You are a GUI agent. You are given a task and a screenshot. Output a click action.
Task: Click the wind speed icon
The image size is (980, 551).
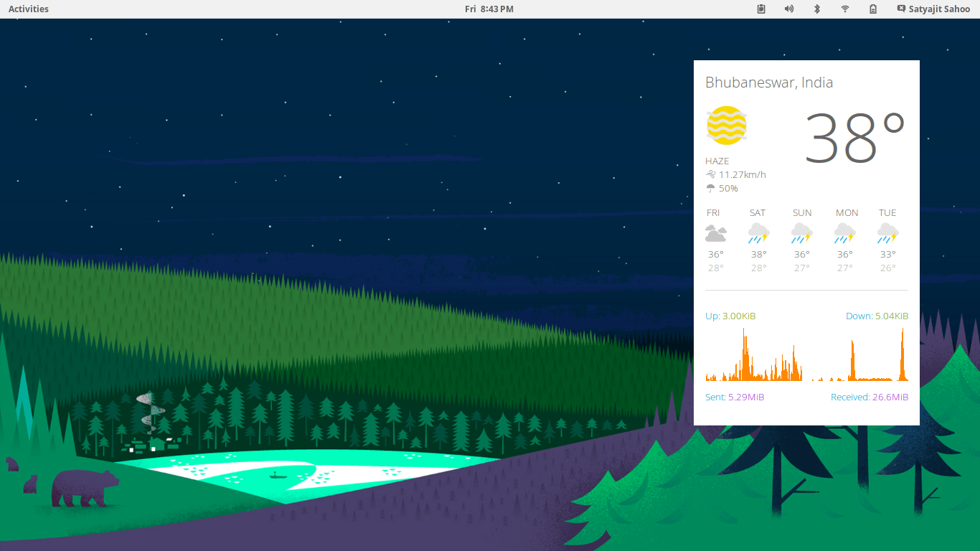click(710, 174)
